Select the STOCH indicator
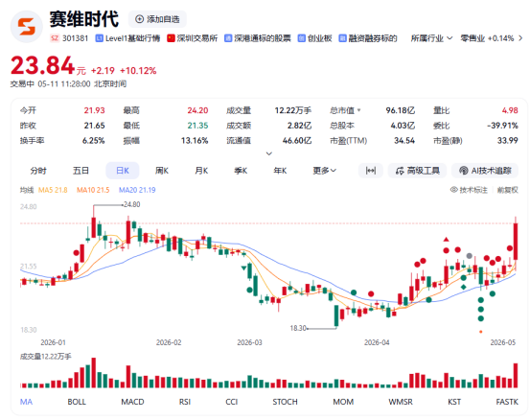530x420 pixels. tap(285, 402)
